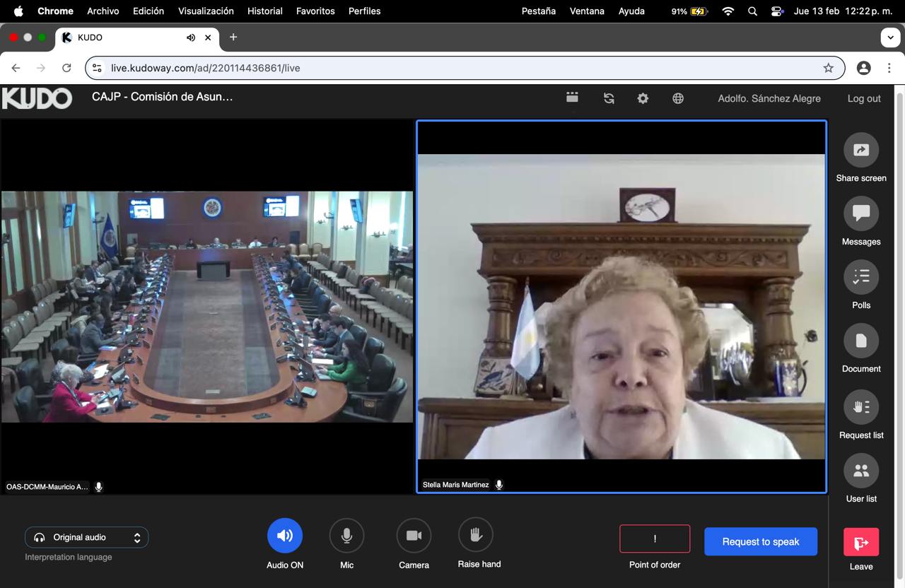905x588 pixels.
Task: Open the Document panel
Action: [x=860, y=341]
